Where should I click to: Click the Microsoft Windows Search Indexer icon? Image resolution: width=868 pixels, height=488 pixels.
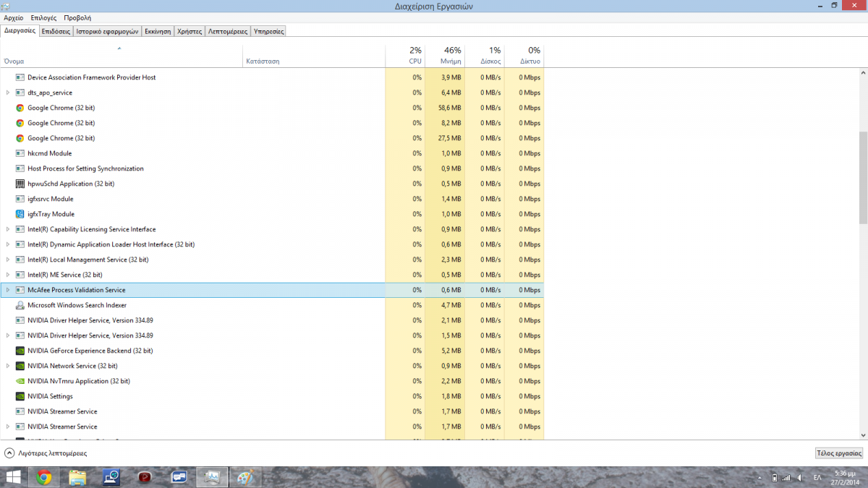pyautogui.click(x=20, y=305)
